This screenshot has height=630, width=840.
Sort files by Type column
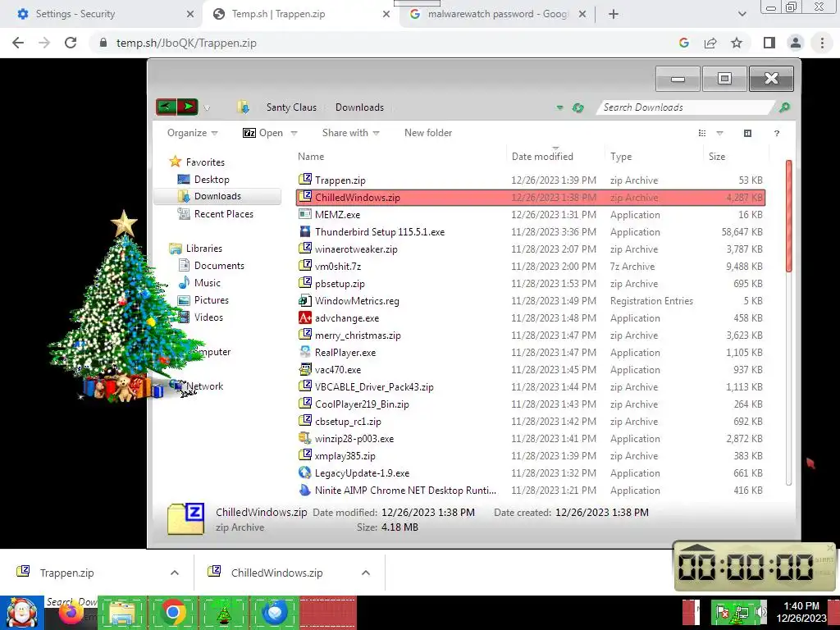pos(654,157)
